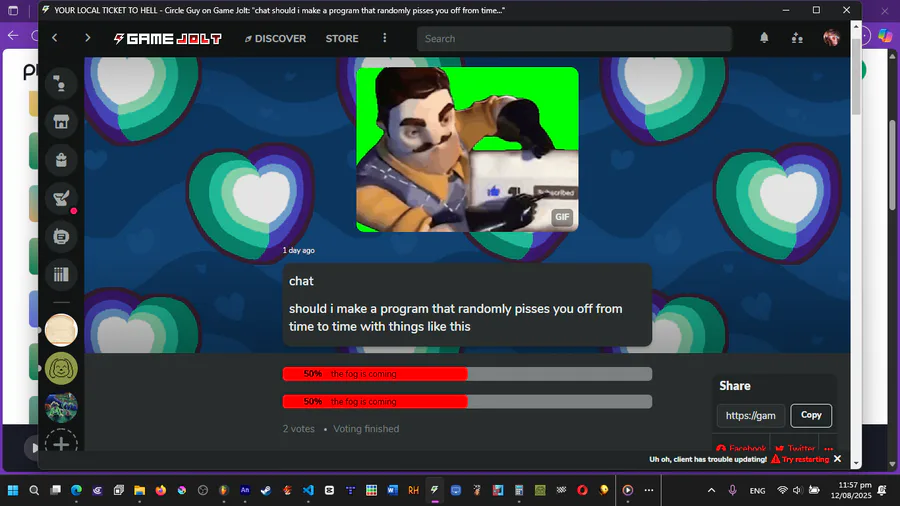Open the microphone tray icon
Viewport: 900px width, 506px height.
point(732,490)
